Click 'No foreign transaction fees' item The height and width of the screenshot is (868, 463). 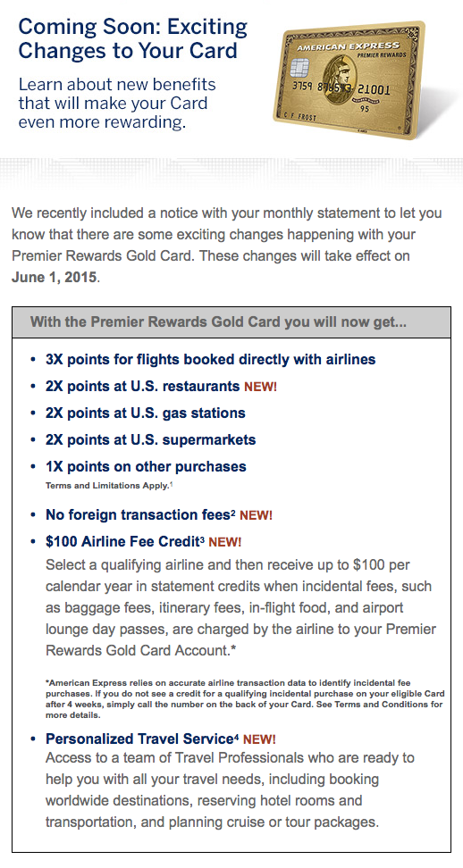140,515
